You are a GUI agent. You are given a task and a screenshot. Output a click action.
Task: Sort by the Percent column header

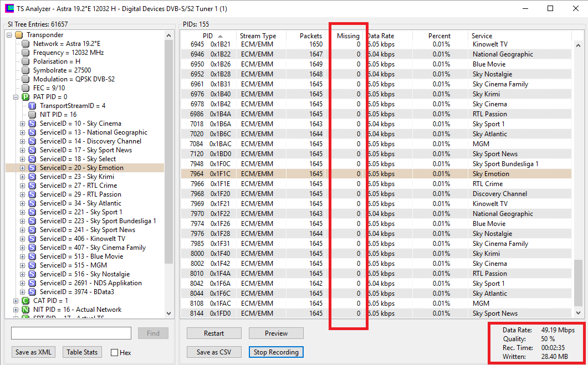441,36
